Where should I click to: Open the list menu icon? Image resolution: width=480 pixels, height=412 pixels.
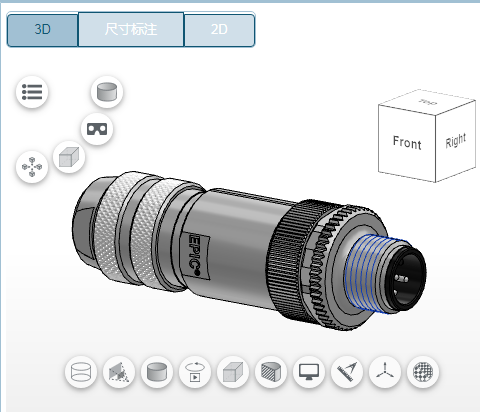32,92
